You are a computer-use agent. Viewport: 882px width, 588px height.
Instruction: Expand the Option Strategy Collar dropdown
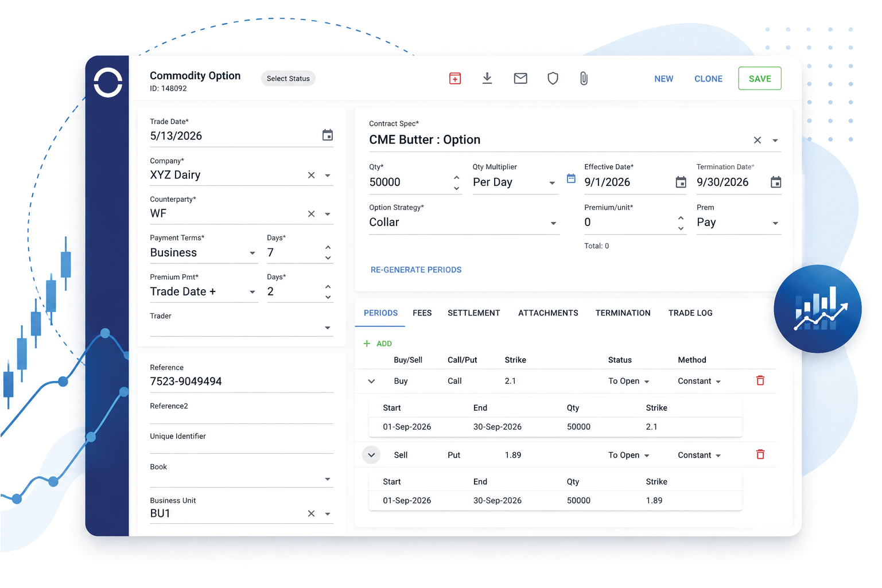click(553, 223)
